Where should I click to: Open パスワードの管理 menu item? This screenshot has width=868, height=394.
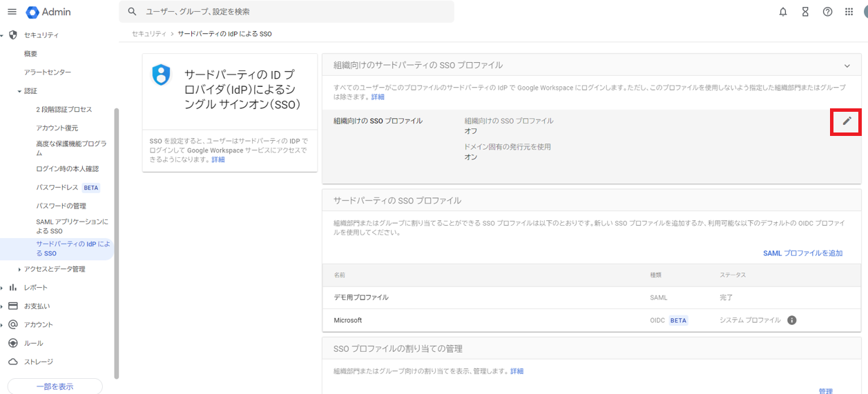tap(61, 206)
